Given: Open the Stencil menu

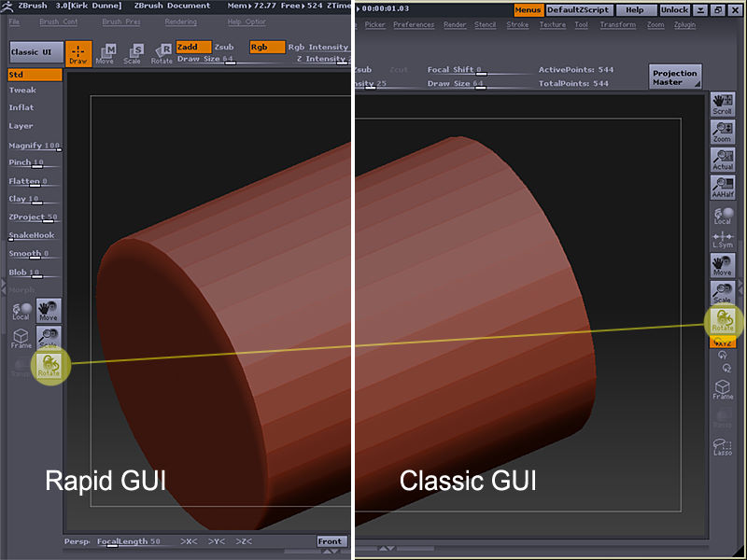Looking at the screenshot, I should pyautogui.click(x=485, y=25).
